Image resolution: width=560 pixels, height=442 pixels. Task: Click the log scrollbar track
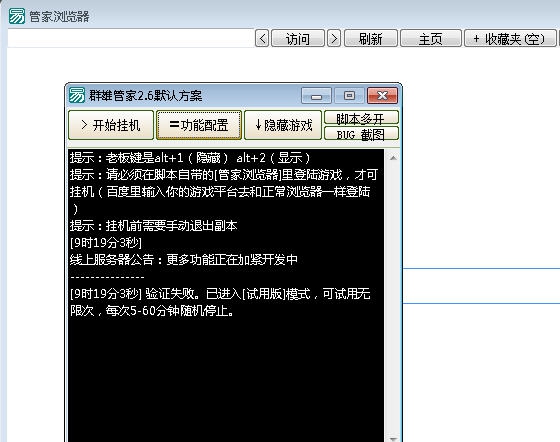tap(393, 298)
